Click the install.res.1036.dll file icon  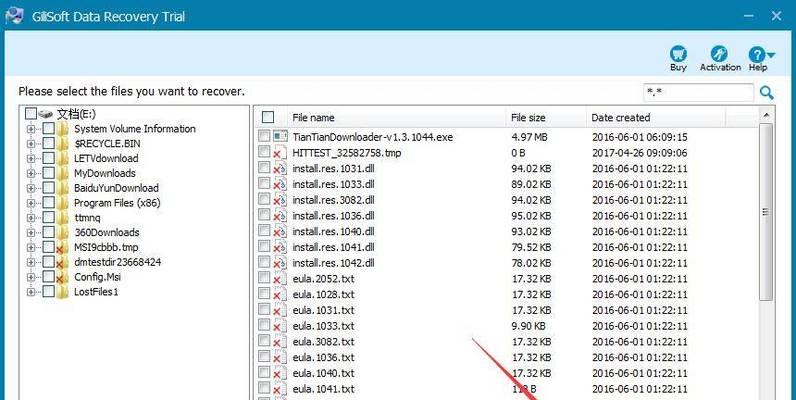[x=280, y=216]
